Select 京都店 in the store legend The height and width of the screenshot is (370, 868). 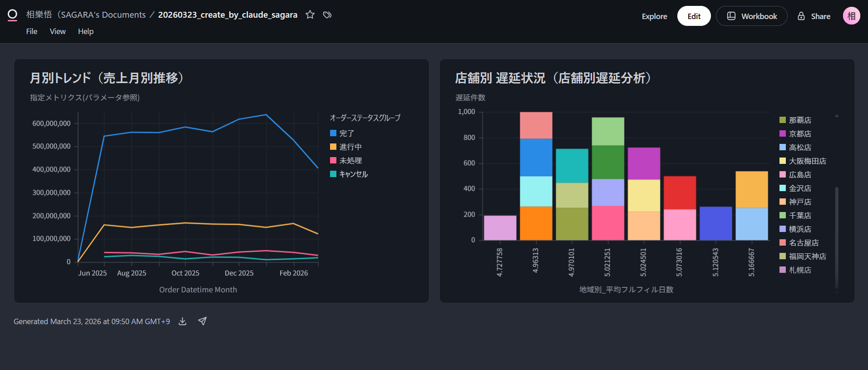click(799, 134)
